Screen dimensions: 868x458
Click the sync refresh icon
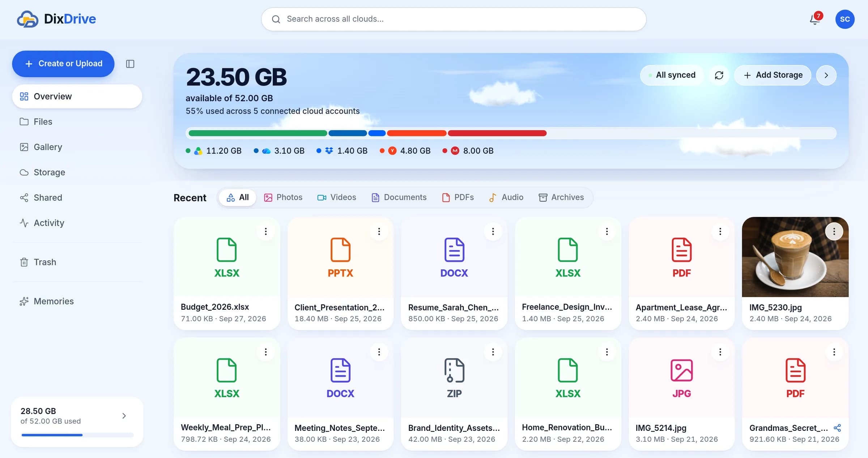[719, 75]
